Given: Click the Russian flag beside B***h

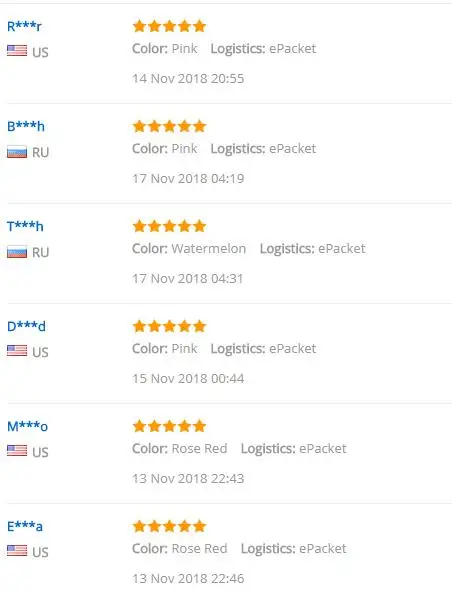Looking at the screenshot, I should [x=17, y=152].
